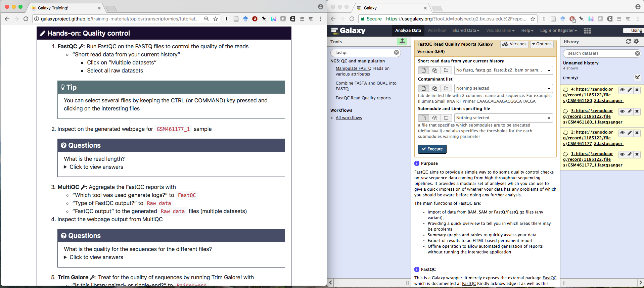This screenshot has height=288, width=644.
Task: Edit attributes of dataset 1 pencil icon
Action: (x=630, y=154)
